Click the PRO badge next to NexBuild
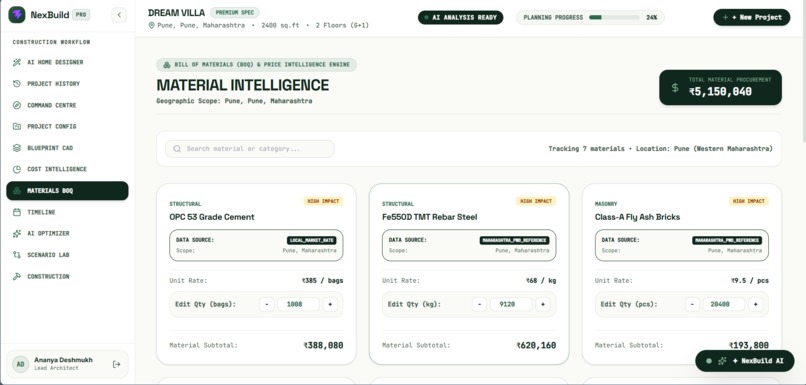 [x=81, y=15]
